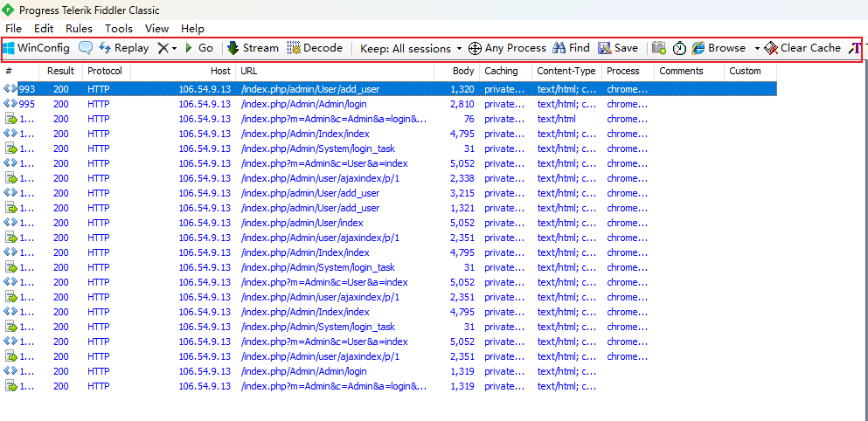The image size is (868, 421).
Task: Click the Go button to resume breakpoints
Action: coord(199,48)
